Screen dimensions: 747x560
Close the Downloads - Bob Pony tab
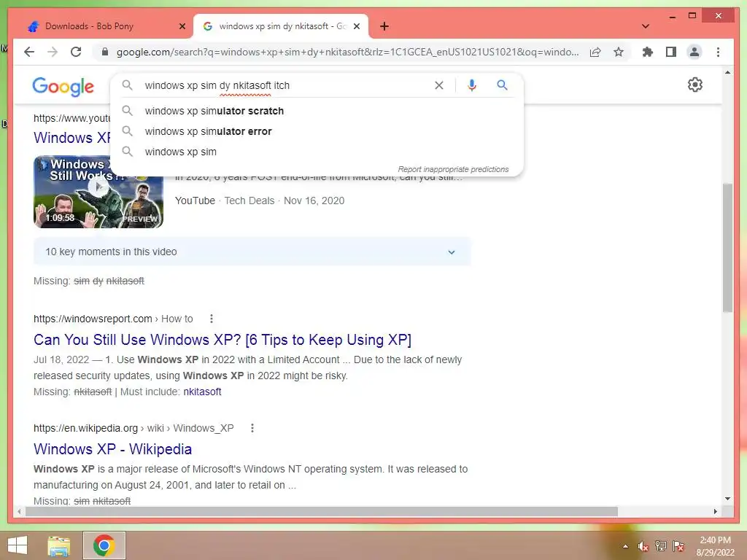coord(182,26)
